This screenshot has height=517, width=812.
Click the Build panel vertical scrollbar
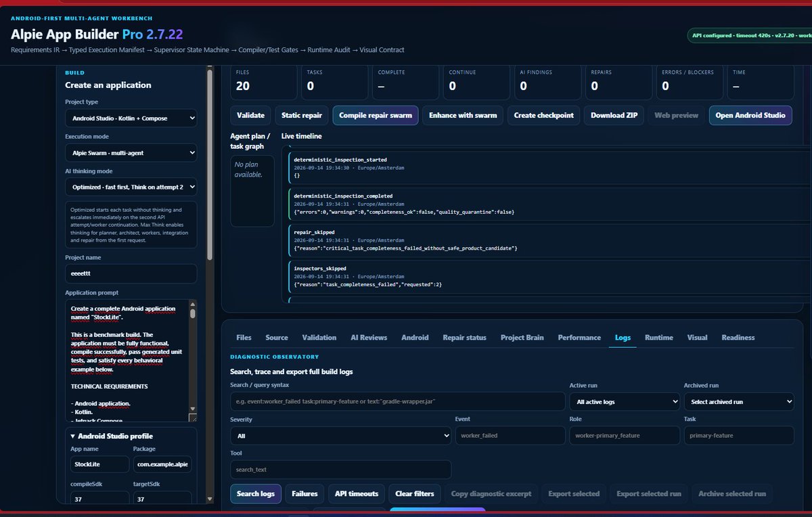tap(210, 164)
